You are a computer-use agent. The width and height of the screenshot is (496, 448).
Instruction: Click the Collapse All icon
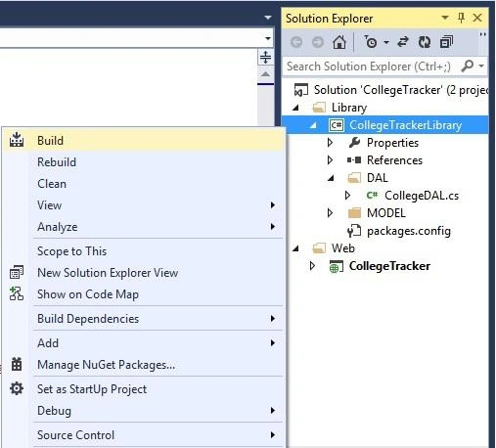tap(446, 42)
